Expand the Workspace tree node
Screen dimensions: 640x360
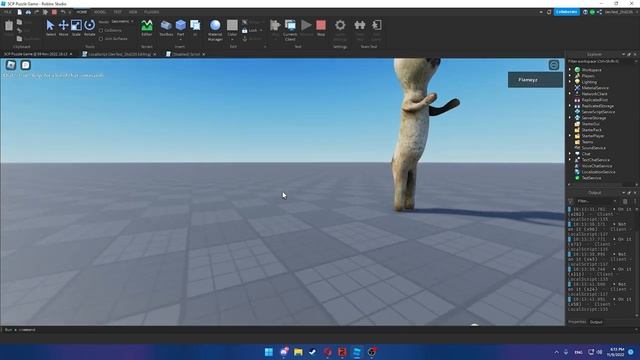570,70
